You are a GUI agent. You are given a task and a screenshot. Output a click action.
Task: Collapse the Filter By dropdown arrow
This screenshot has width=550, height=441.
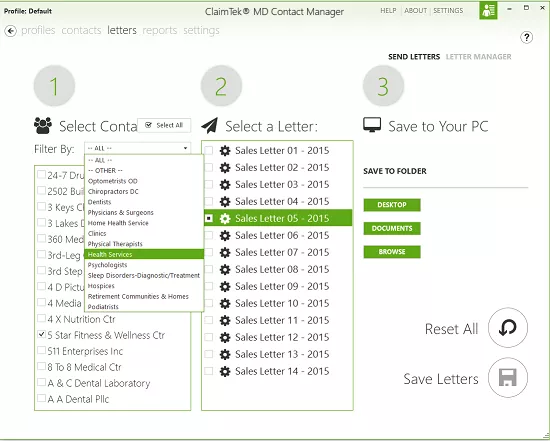pos(185,148)
